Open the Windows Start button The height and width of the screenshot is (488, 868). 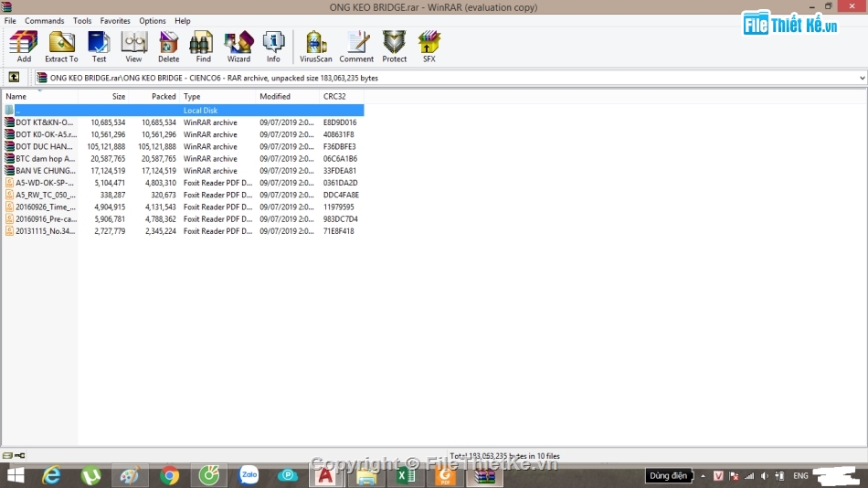(16, 476)
